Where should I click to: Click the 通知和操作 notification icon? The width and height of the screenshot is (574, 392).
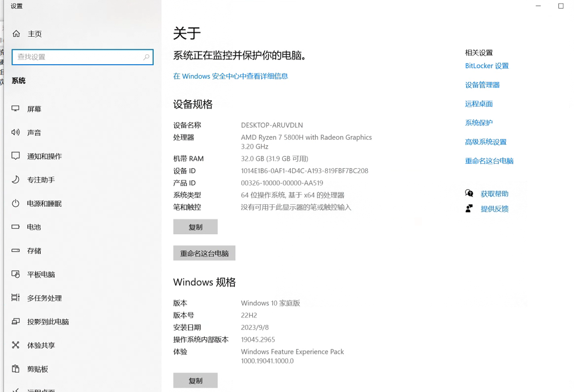click(15, 156)
